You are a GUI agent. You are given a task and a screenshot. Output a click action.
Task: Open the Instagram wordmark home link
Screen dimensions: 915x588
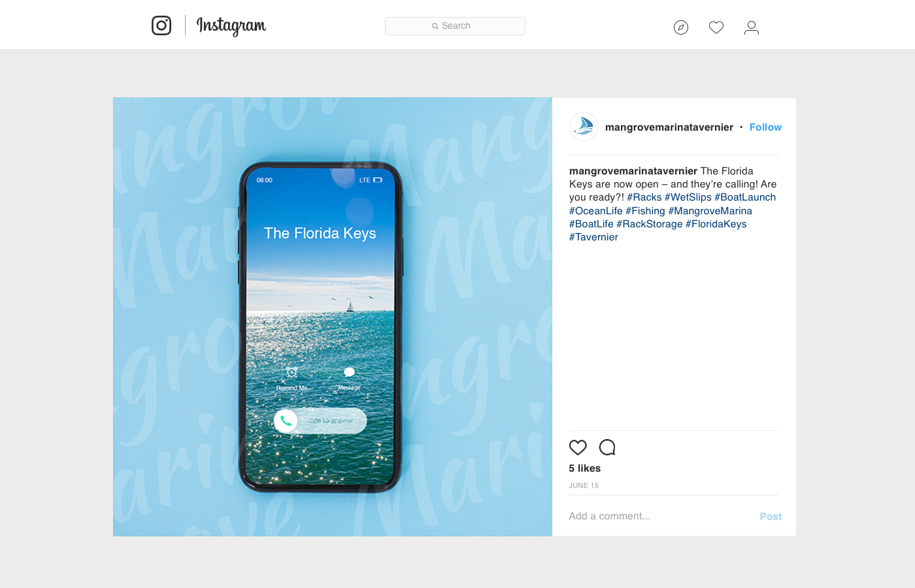pos(231,26)
